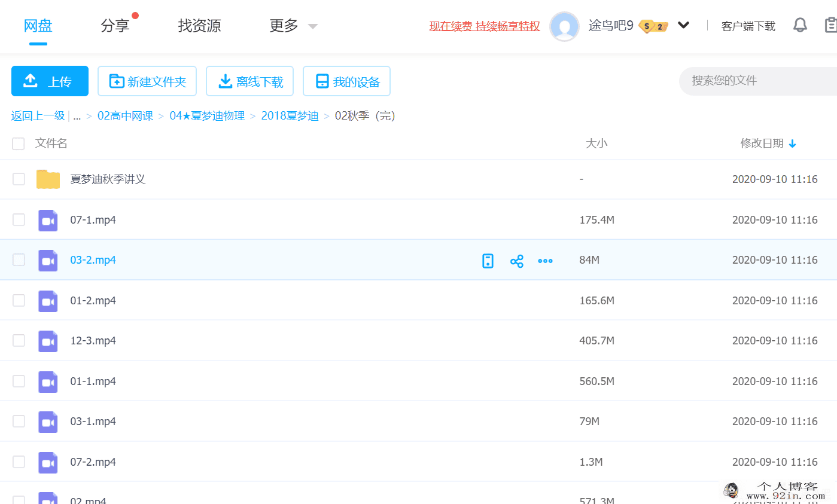Image resolution: width=837 pixels, height=504 pixels.
Task: Open the 找资源 tab
Action: (x=199, y=26)
